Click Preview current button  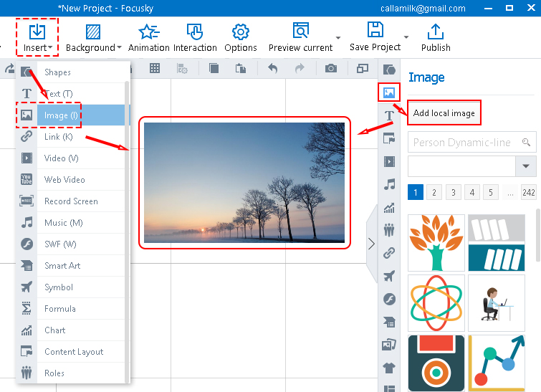pos(300,37)
